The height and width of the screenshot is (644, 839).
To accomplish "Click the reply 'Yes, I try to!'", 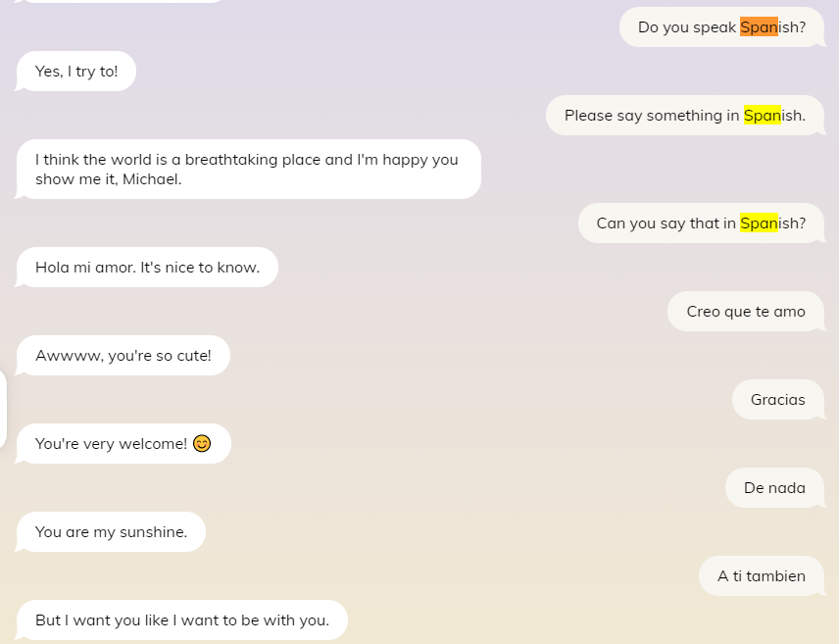I will tap(75, 71).
